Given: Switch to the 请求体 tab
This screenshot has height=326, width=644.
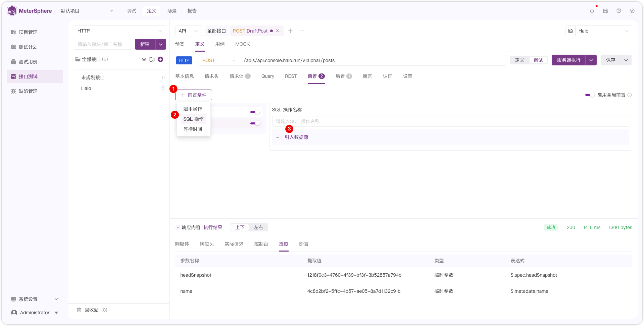Looking at the screenshot, I should click(240, 76).
